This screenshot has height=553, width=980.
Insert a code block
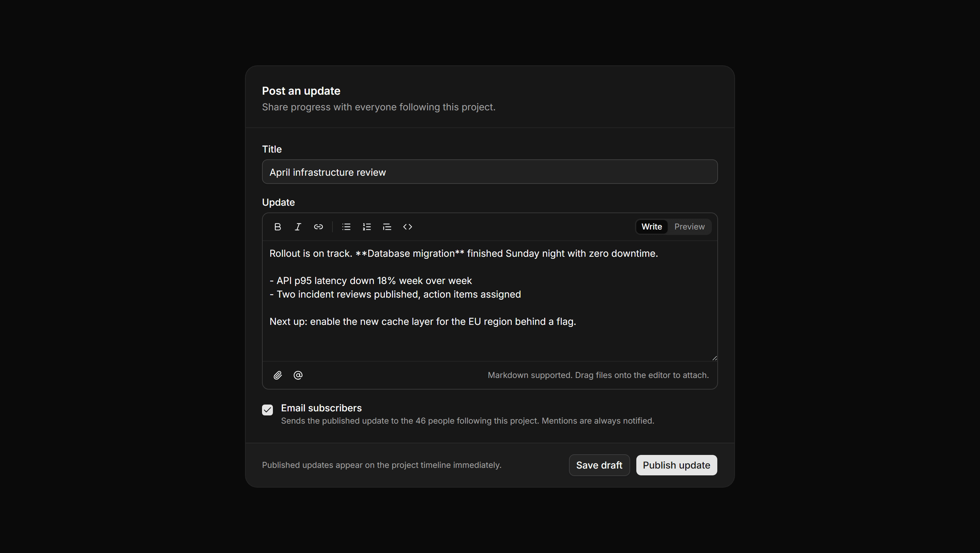pos(407,227)
